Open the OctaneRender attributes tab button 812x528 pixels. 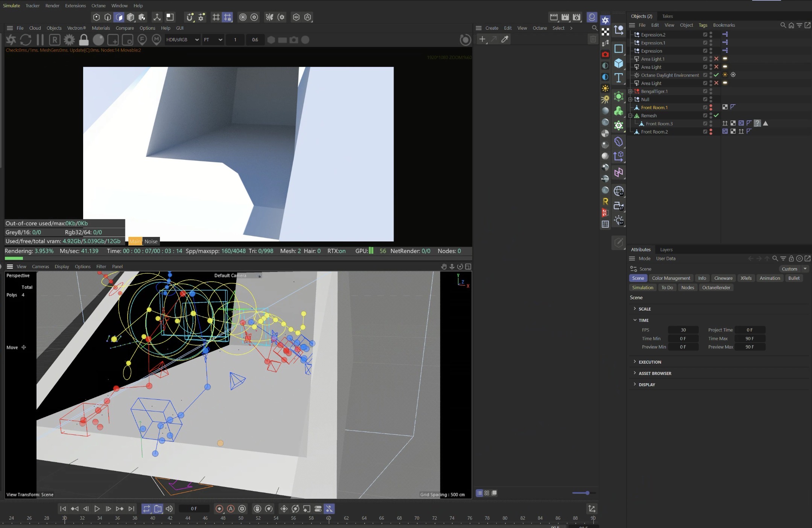(x=716, y=287)
